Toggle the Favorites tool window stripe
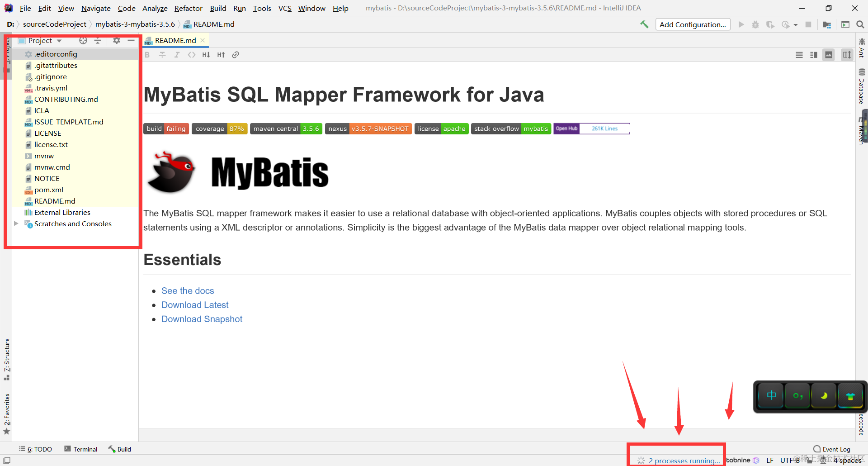 tap(7, 414)
